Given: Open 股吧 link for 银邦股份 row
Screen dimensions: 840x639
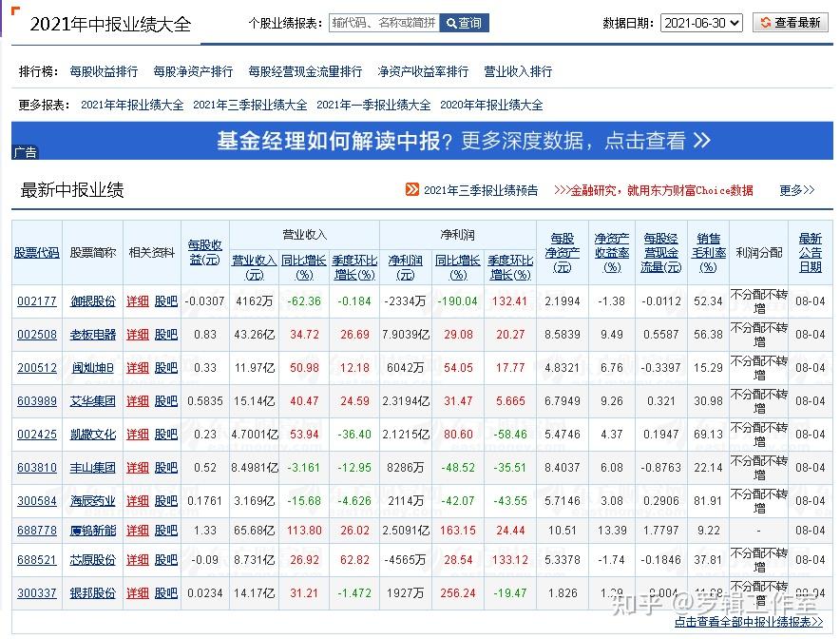Looking at the screenshot, I should (x=165, y=593).
